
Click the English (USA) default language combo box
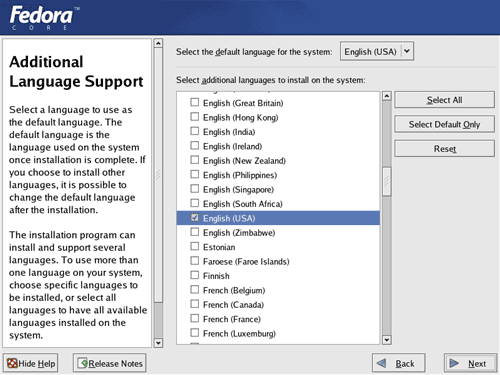coord(377,51)
